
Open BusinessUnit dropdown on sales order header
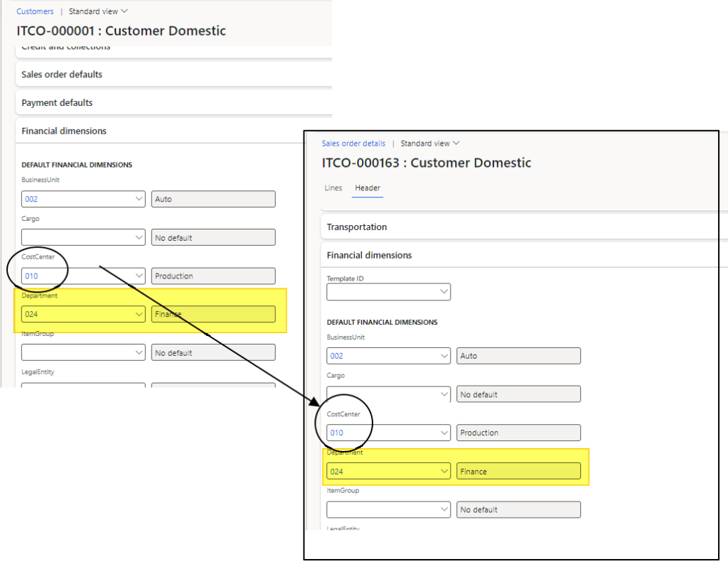coord(444,356)
